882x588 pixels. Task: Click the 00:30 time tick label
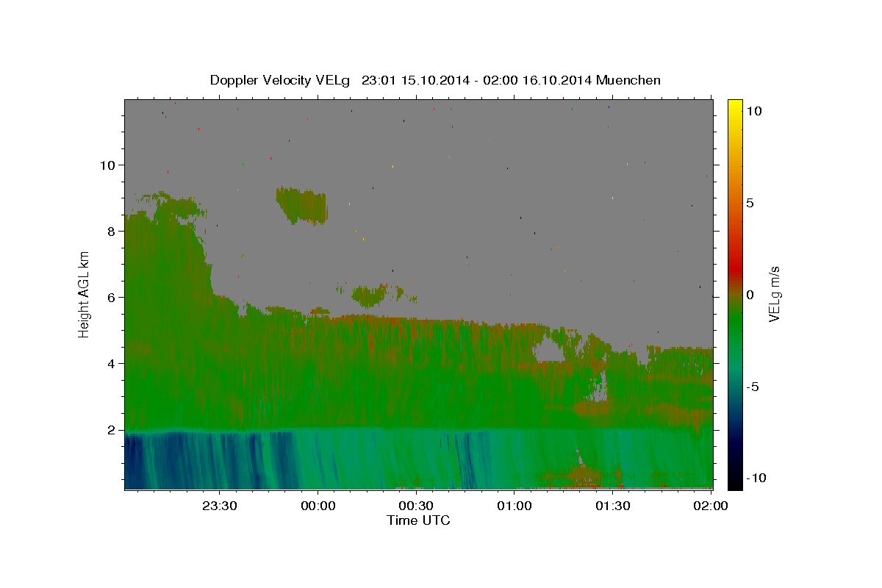[416, 506]
